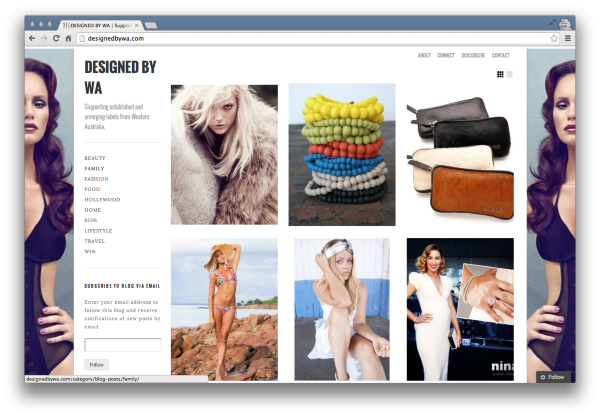Screen dimensions: 600x417
Task: Click "Subscribe to Blog via Email" heading
Action: pos(122,286)
